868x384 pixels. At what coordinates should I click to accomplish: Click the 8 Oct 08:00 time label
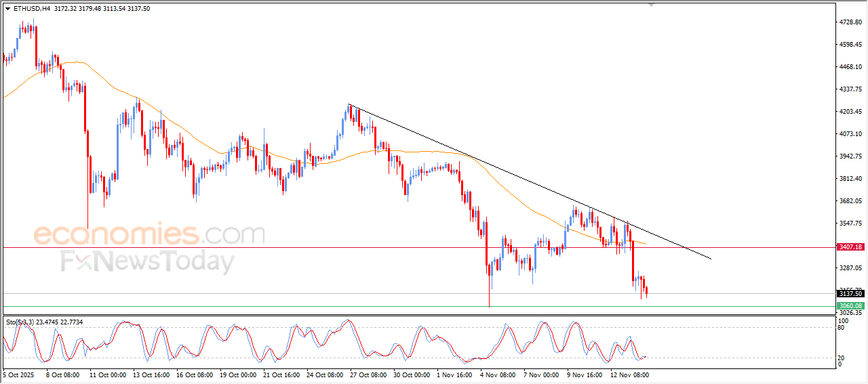pyautogui.click(x=63, y=375)
